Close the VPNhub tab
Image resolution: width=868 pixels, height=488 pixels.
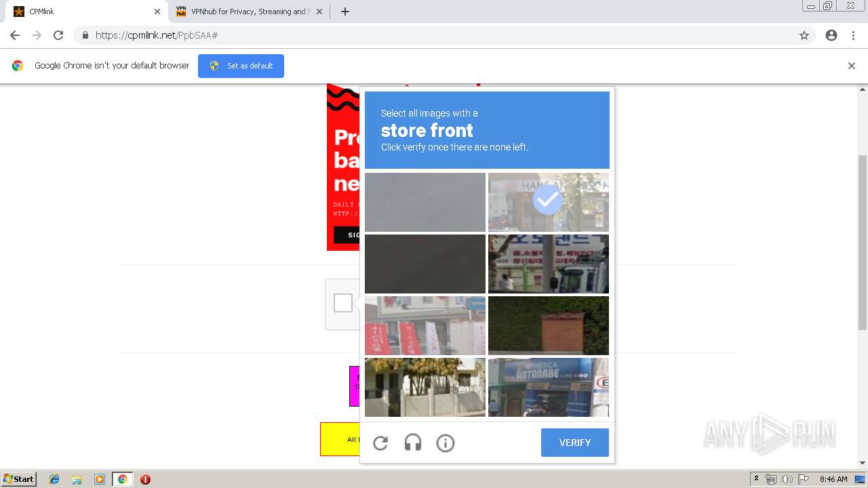click(x=319, y=12)
